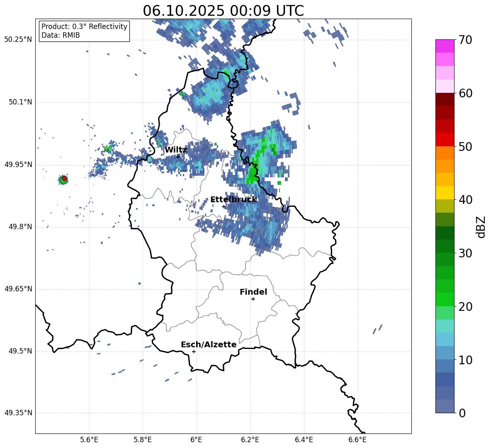
Task: Click the colorbar tick value 60
Action: [465, 93]
